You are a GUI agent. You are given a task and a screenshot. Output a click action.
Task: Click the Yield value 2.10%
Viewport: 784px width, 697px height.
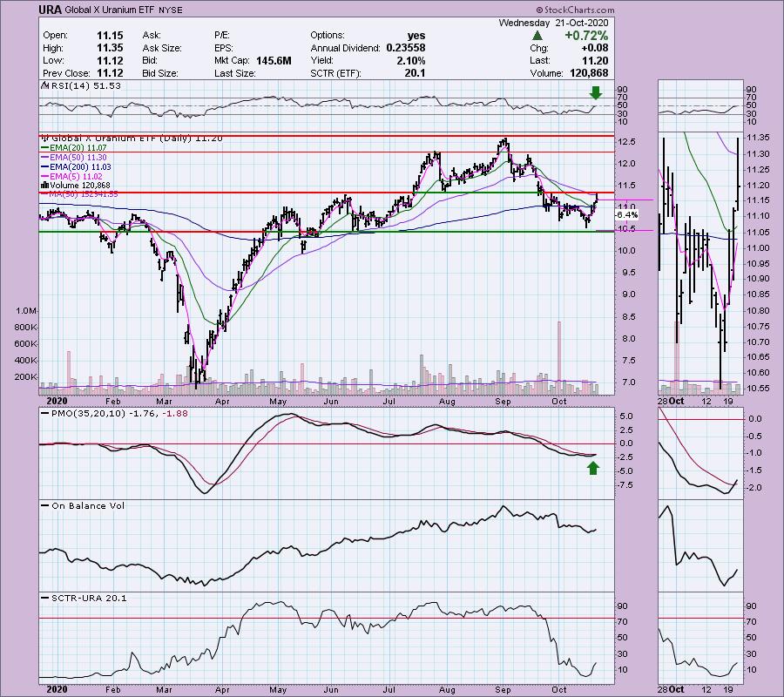tap(411, 60)
